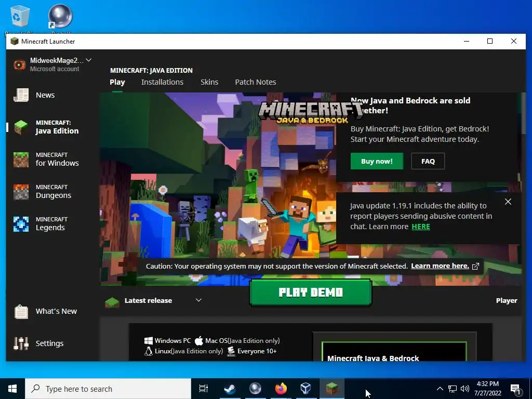Maximize the Minecraft Launcher window

(x=490, y=41)
